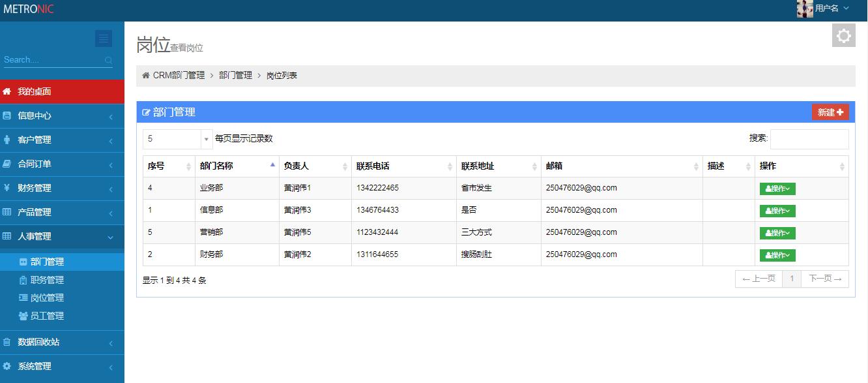Image resolution: width=868 pixels, height=383 pixels.
Task: Open the records-per-page dropdown
Action: [177, 139]
